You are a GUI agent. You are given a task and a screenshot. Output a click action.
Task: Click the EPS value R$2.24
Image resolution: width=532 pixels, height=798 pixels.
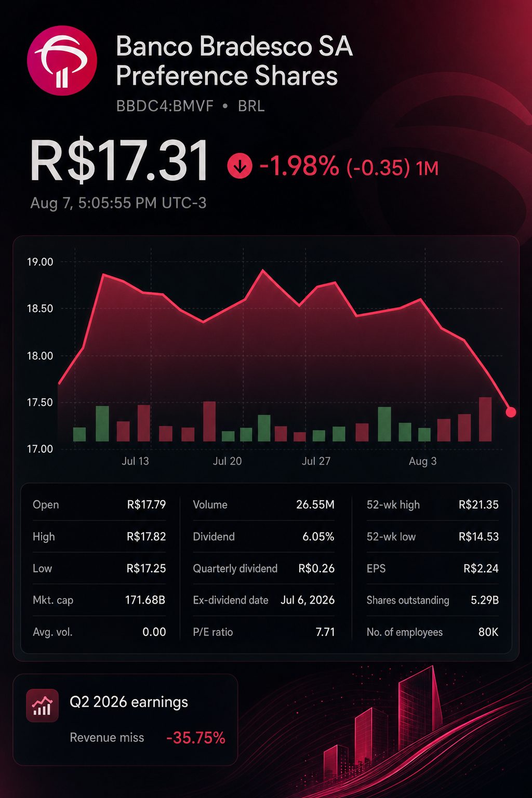(x=481, y=568)
